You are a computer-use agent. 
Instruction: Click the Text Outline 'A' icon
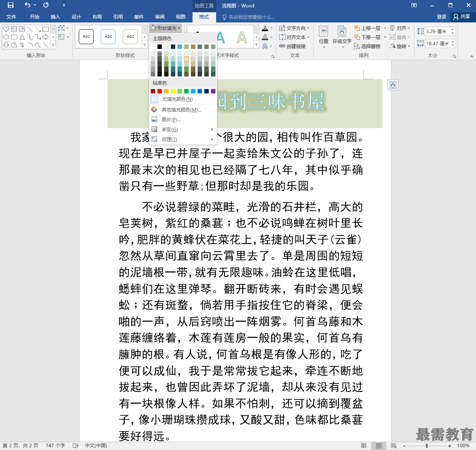265,37
